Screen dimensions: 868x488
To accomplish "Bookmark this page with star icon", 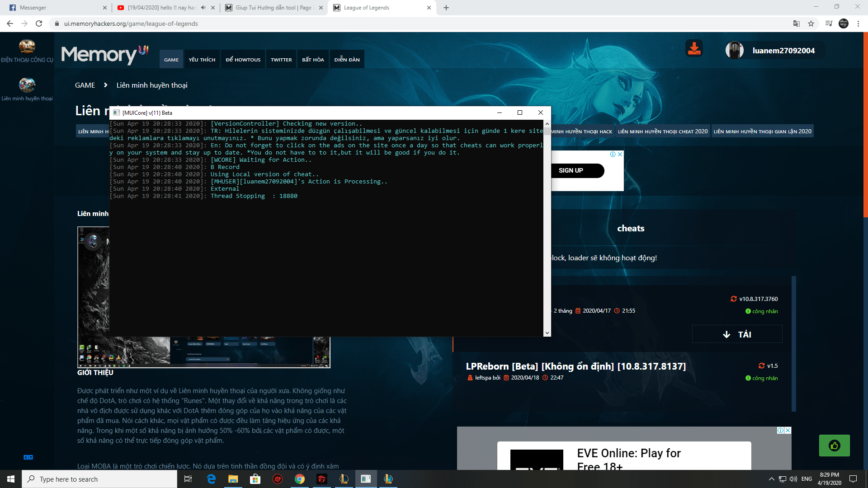I will pos(811,23).
